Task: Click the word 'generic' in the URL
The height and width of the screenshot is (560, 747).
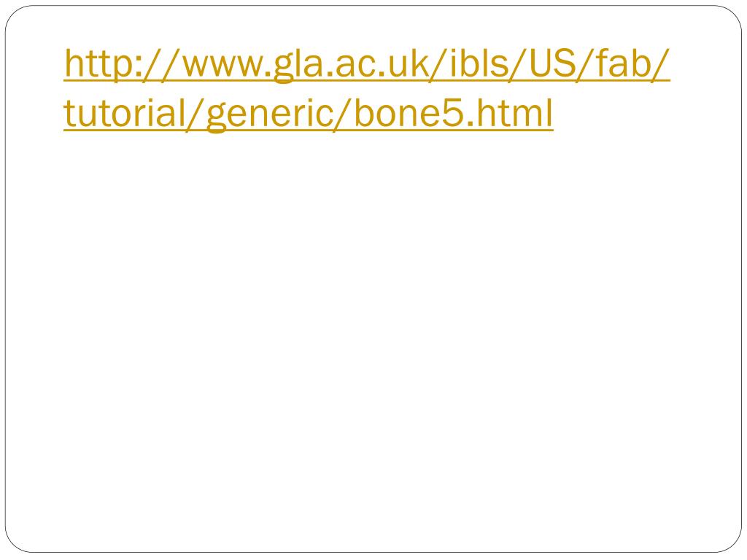Action: pos(268,116)
